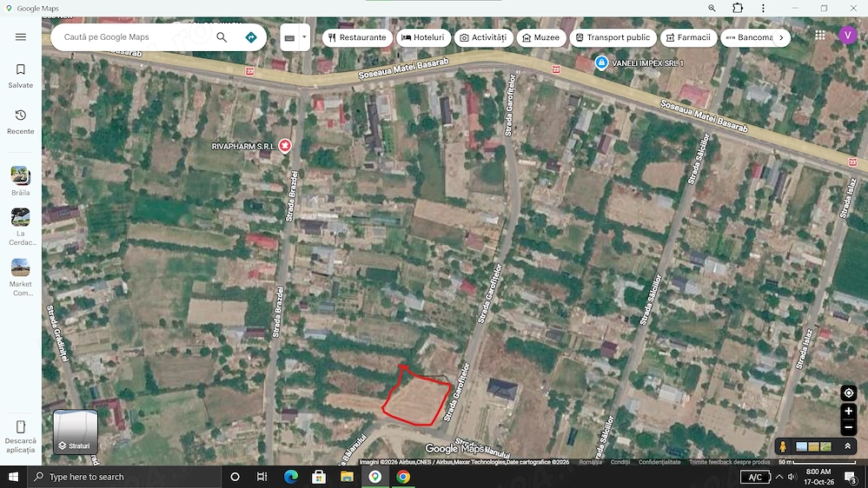Open the browser three-dot menu
Screen dimensions: 868x488
(x=763, y=8)
